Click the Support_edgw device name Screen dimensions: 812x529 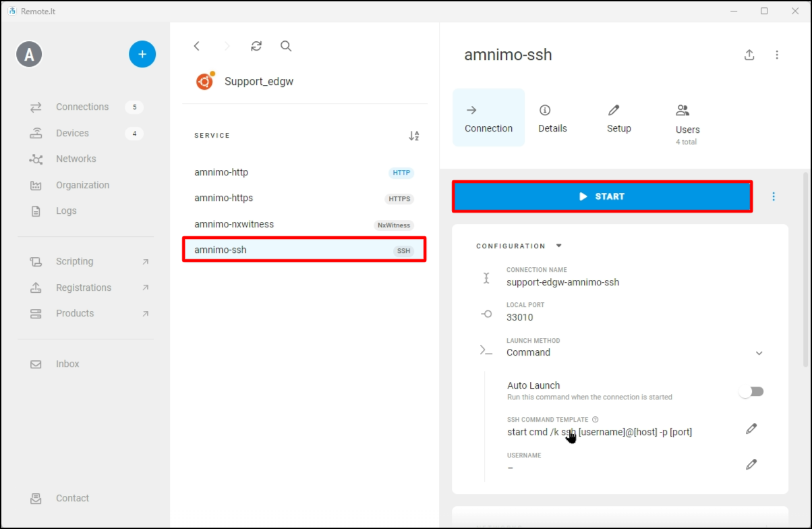[259, 81]
